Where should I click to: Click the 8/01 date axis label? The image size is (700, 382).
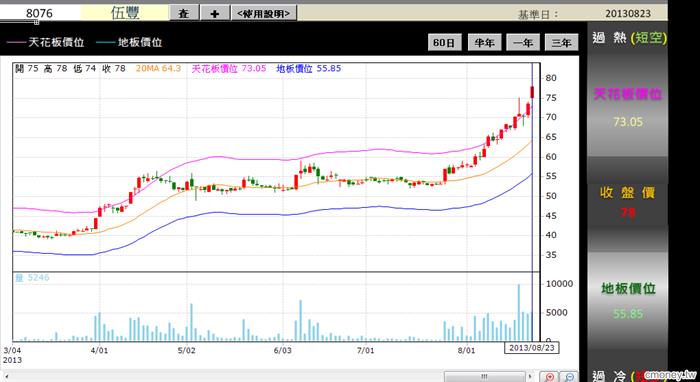(x=467, y=351)
